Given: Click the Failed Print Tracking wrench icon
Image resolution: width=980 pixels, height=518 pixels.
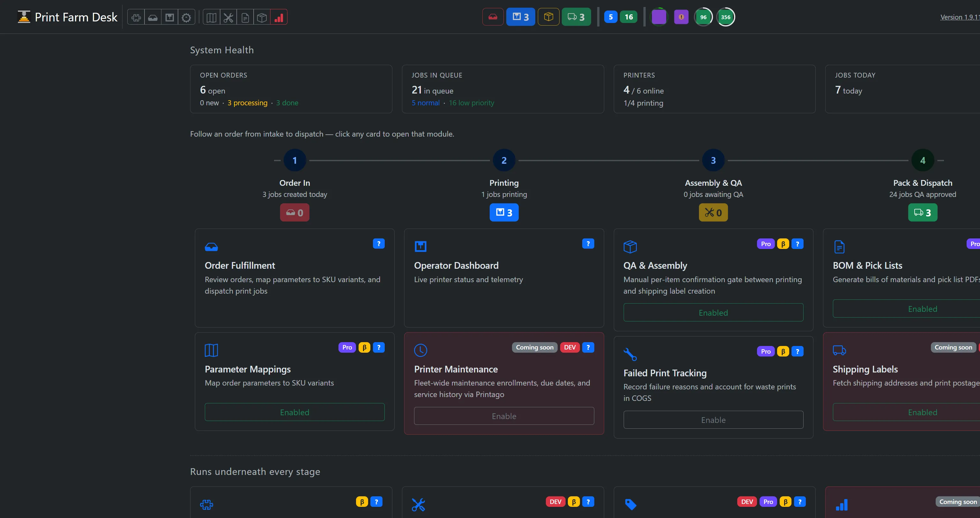Looking at the screenshot, I should (x=630, y=354).
